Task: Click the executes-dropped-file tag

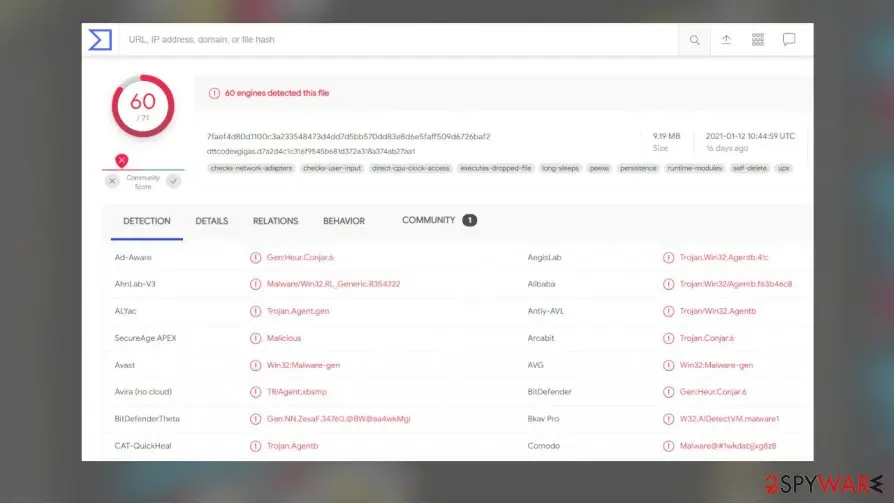Action: click(x=495, y=168)
